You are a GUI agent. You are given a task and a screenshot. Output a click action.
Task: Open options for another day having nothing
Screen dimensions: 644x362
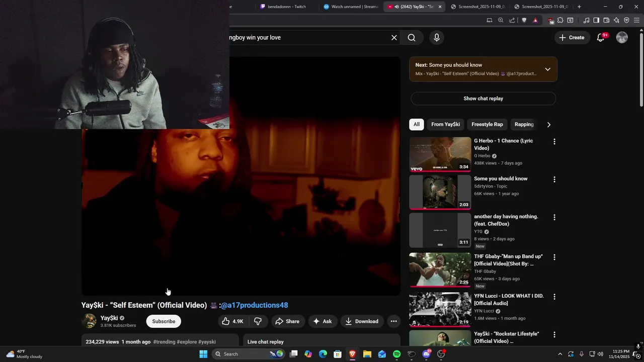[554, 217]
